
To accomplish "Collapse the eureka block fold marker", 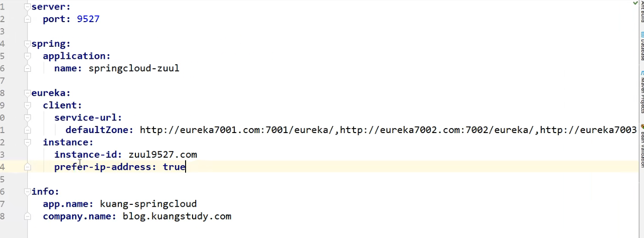I will click(27, 93).
